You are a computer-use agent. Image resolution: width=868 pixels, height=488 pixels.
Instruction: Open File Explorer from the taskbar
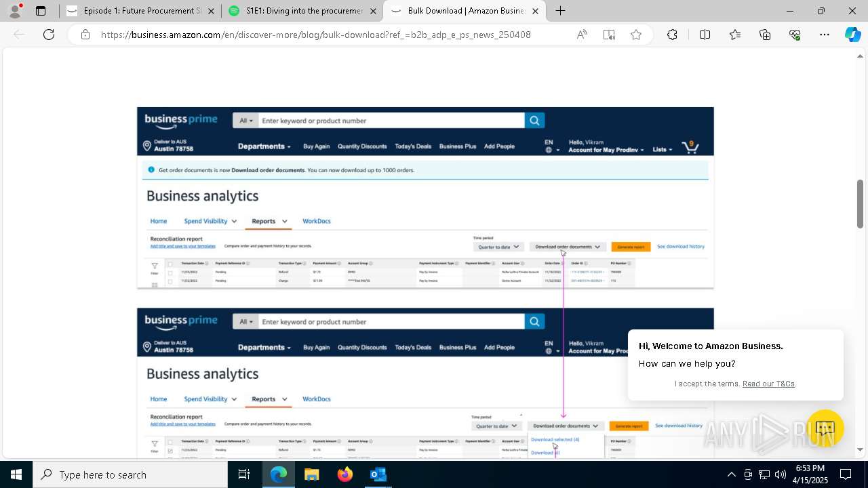(x=312, y=474)
